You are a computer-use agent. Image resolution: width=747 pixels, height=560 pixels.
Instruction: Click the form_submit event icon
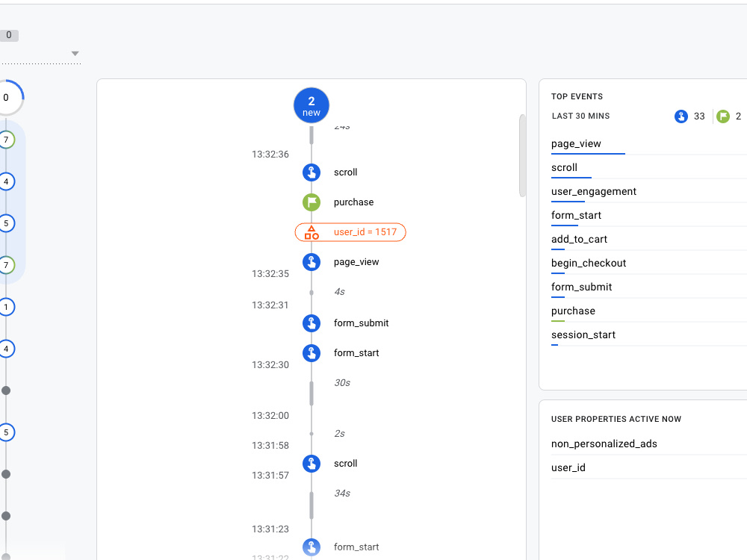tap(311, 323)
